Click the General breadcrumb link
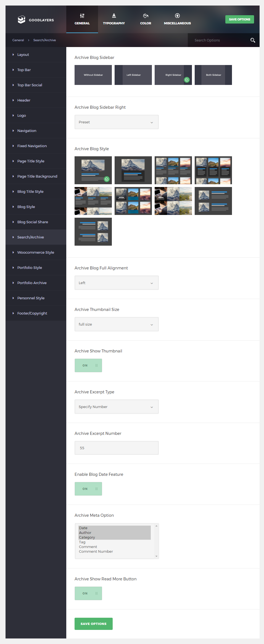264x644 pixels. (18, 40)
